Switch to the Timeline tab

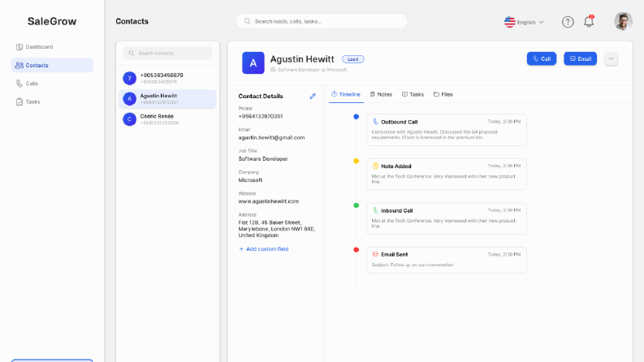tap(346, 94)
